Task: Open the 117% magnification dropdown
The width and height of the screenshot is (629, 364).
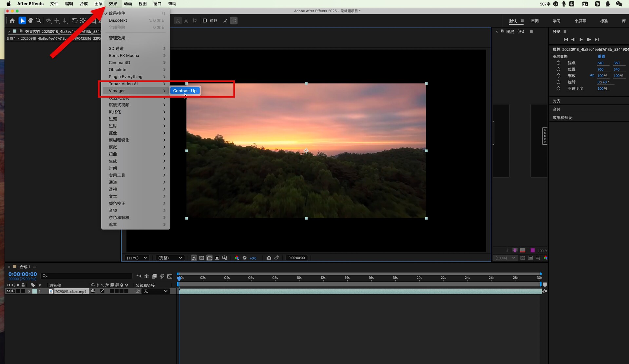Action: point(137,258)
